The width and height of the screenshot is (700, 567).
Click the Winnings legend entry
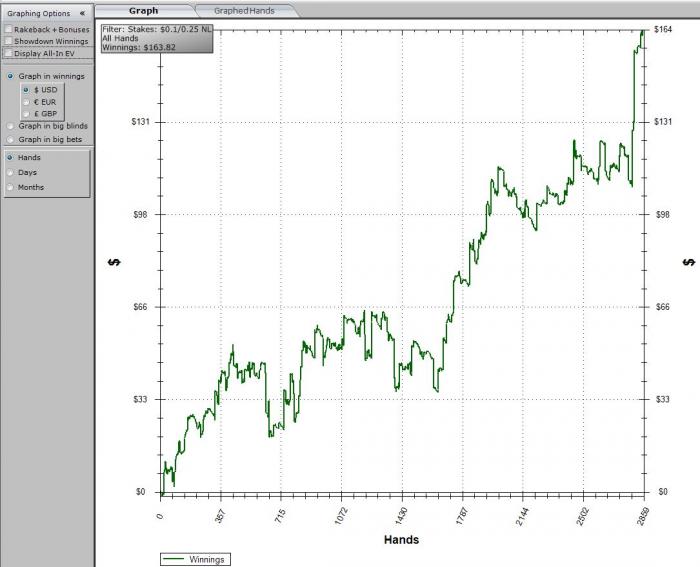click(x=196, y=559)
